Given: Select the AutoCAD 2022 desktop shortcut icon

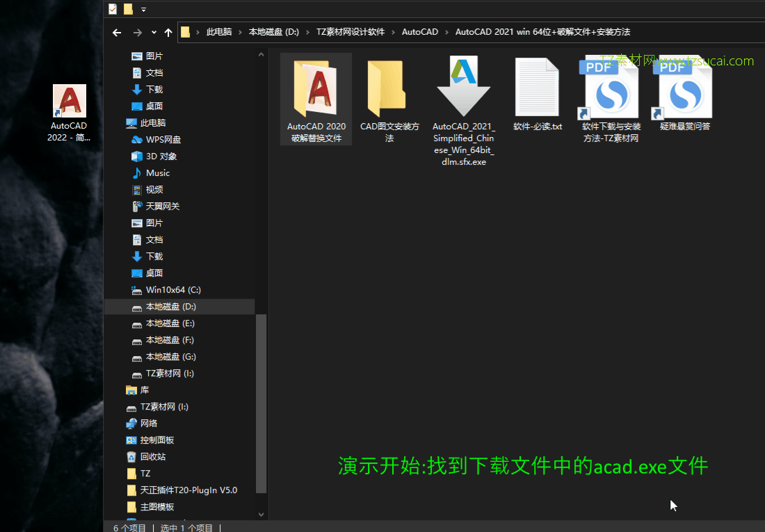Looking at the screenshot, I should point(69,113).
